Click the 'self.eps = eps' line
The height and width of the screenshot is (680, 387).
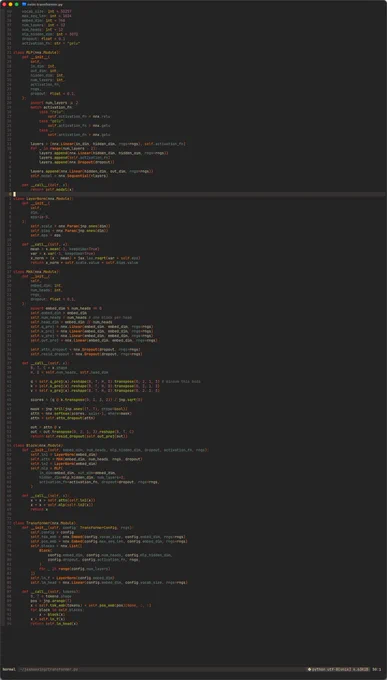(46, 235)
